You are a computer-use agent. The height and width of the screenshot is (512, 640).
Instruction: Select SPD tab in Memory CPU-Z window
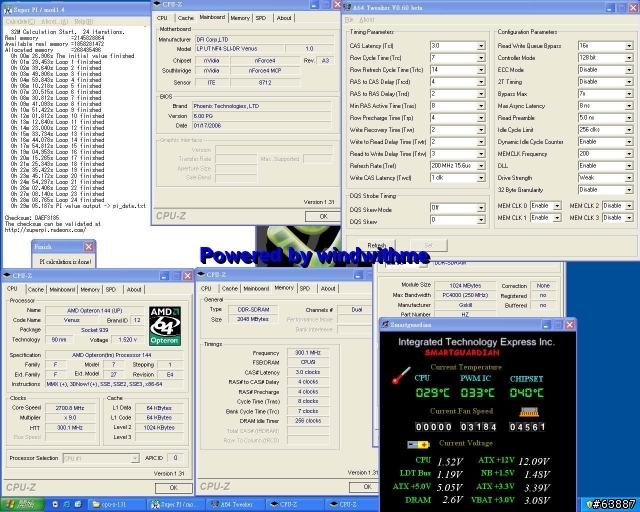[305, 289]
